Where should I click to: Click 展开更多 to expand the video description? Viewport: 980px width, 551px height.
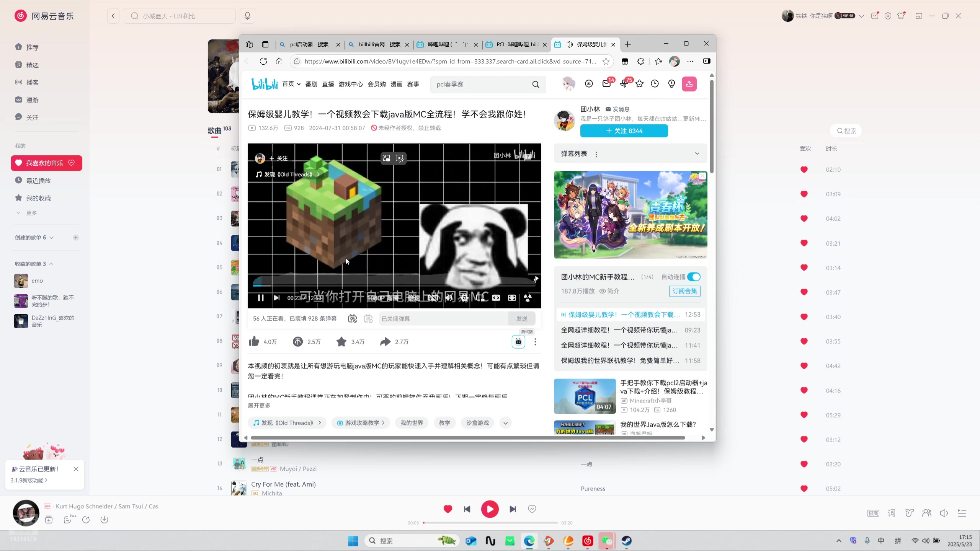(259, 405)
